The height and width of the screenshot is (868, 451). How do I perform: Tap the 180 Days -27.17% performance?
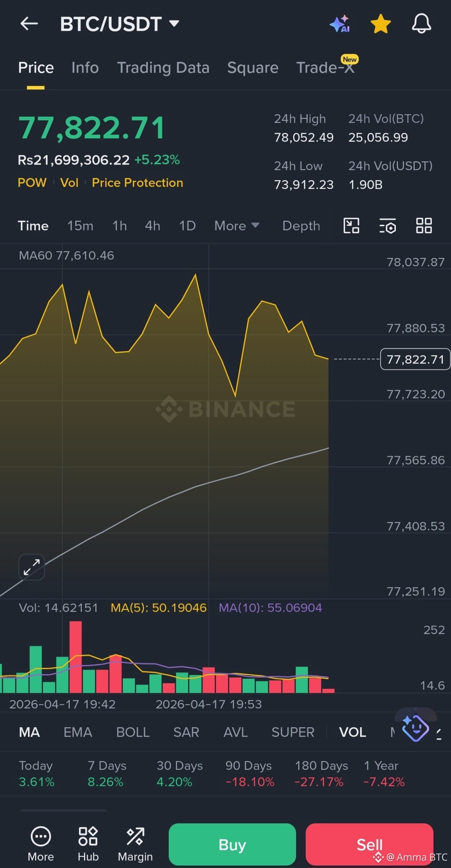tap(321, 774)
